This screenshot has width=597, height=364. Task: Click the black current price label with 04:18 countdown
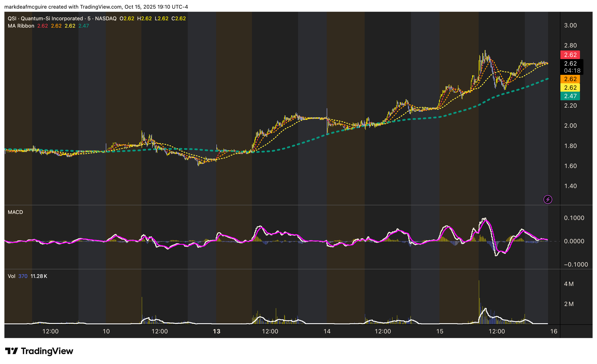pos(571,67)
